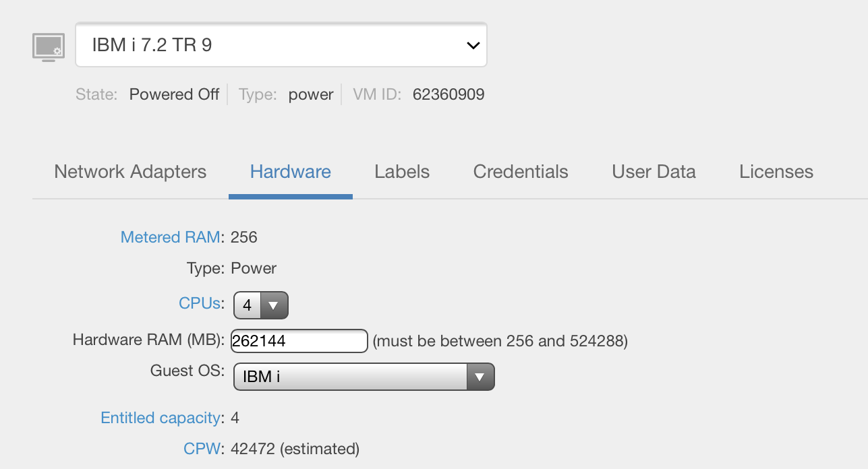This screenshot has width=868, height=469.
Task: Select the Hardware tab
Action: click(291, 172)
